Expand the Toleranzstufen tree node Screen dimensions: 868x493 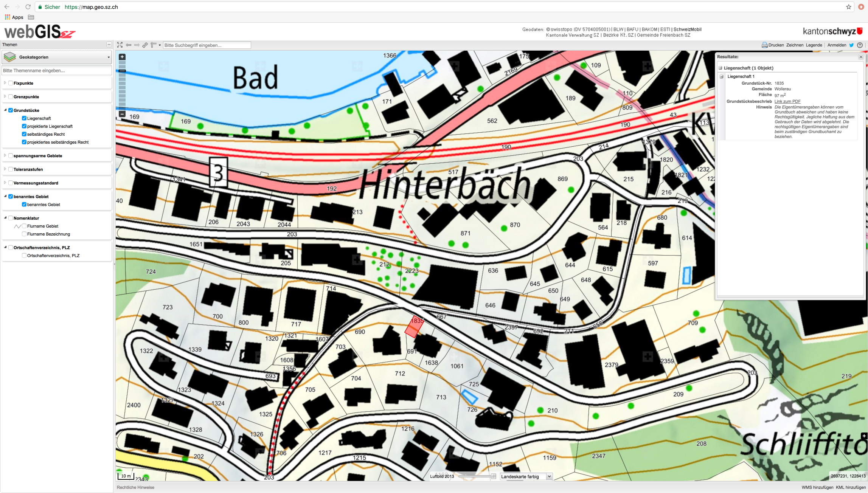(5, 169)
